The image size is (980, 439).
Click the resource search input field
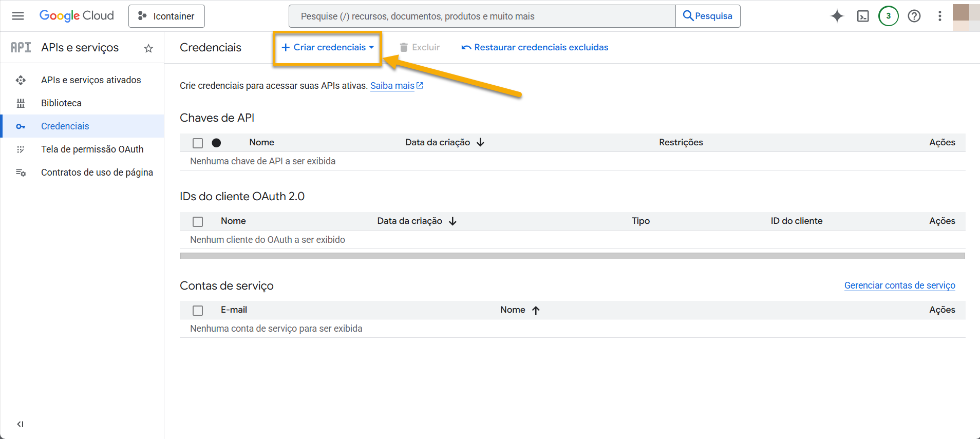(482, 16)
